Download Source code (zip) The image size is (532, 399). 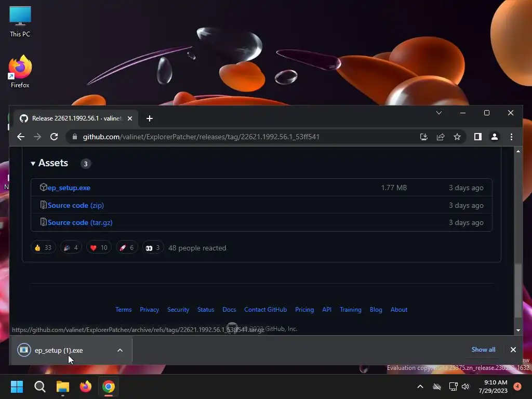click(x=76, y=205)
